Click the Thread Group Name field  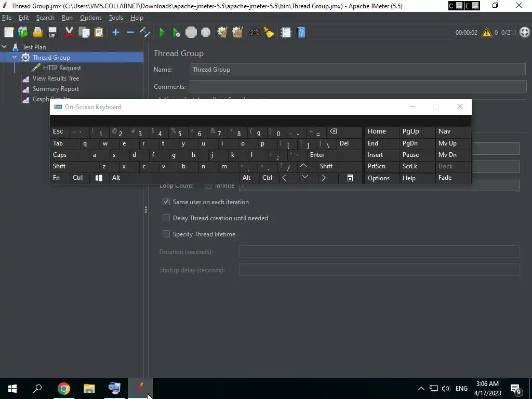coord(358,69)
